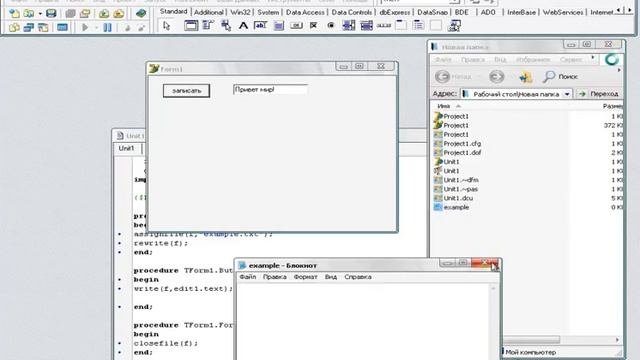
Task: Click the Save toolbar icon
Action: tap(51, 13)
